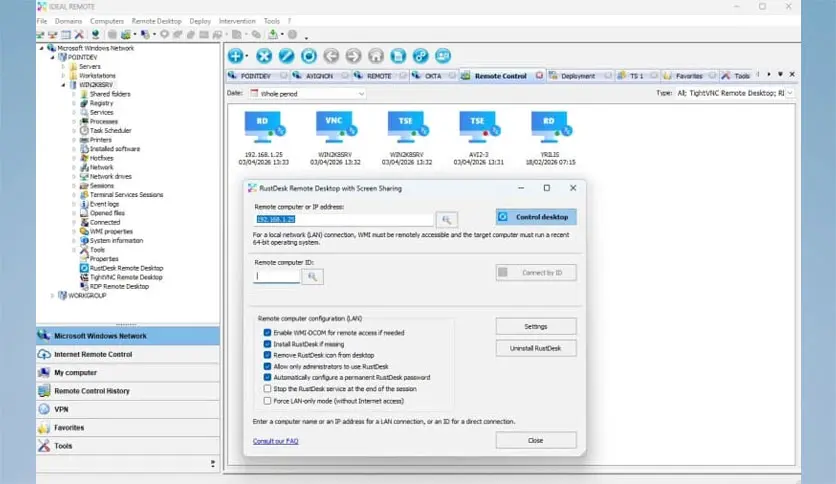This screenshot has height=484, width=836.
Task: Click the Remote computer ID input field
Action: (277, 276)
